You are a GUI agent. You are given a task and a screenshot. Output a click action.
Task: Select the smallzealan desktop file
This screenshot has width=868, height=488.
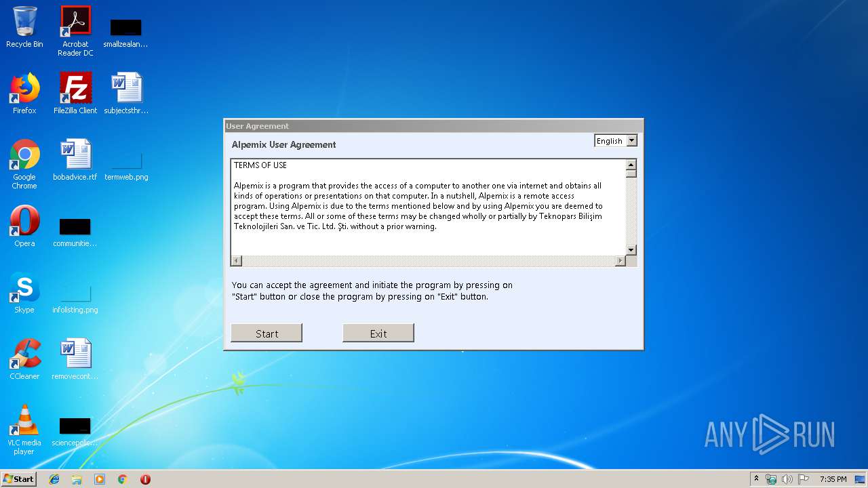tap(126, 33)
